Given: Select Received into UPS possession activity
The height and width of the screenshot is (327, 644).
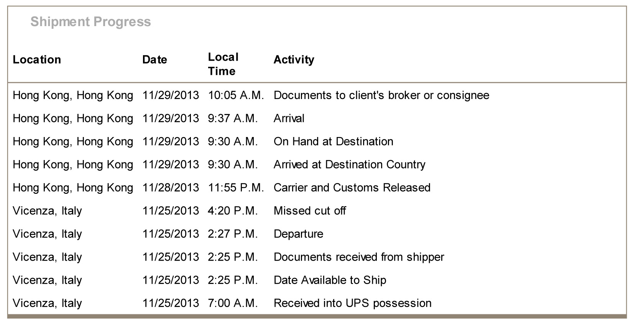Looking at the screenshot, I should [352, 303].
